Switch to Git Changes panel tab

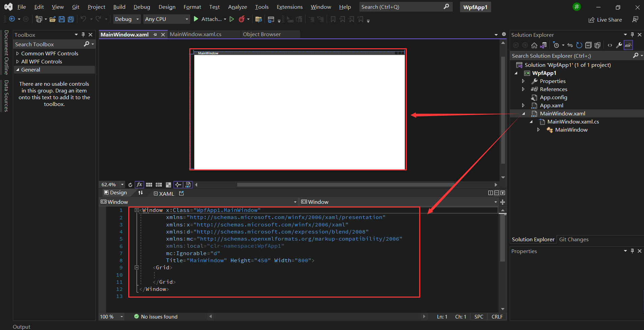click(x=573, y=239)
